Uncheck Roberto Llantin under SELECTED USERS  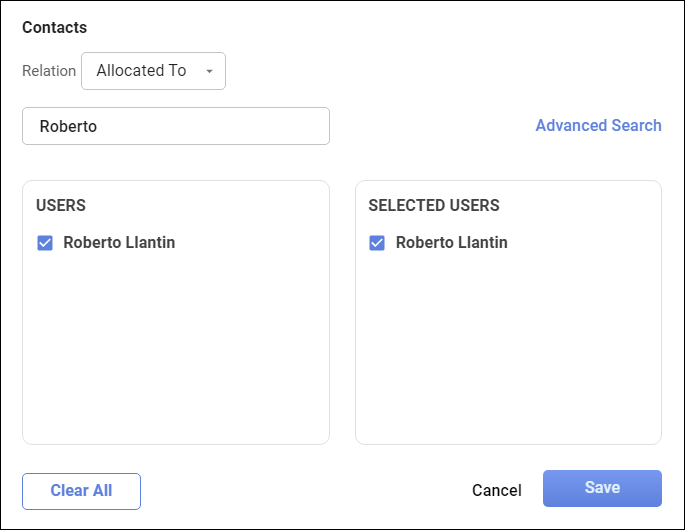tap(377, 243)
